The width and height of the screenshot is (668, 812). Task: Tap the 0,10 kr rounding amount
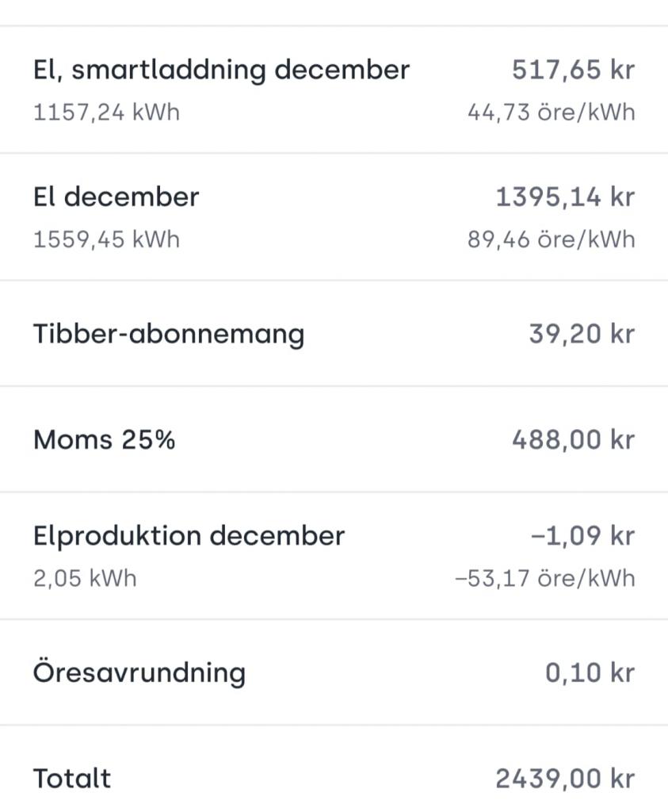[x=590, y=672]
